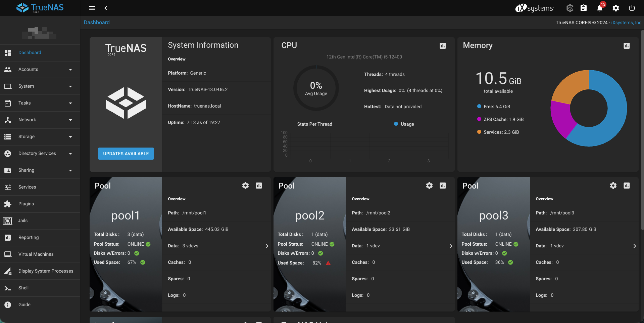Open the iXsystems, Inc. link

tap(627, 23)
